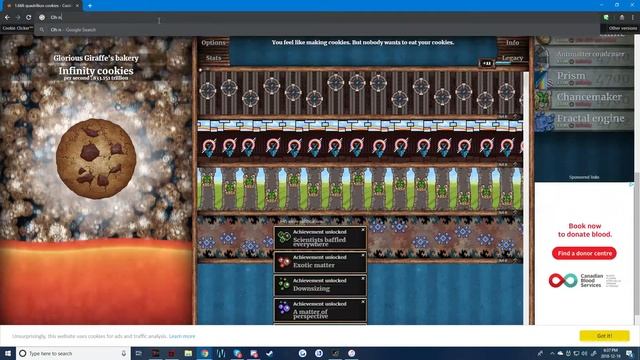The width and height of the screenshot is (640, 360).
Task: Click the news ticker message text
Action: click(x=363, y=42)
